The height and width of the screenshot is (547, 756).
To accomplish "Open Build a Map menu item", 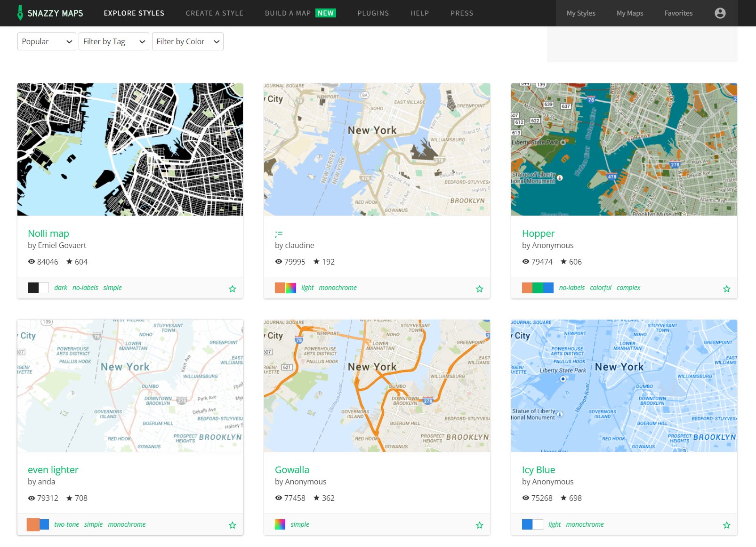I will pyautogui.click(x=288, y=13).
